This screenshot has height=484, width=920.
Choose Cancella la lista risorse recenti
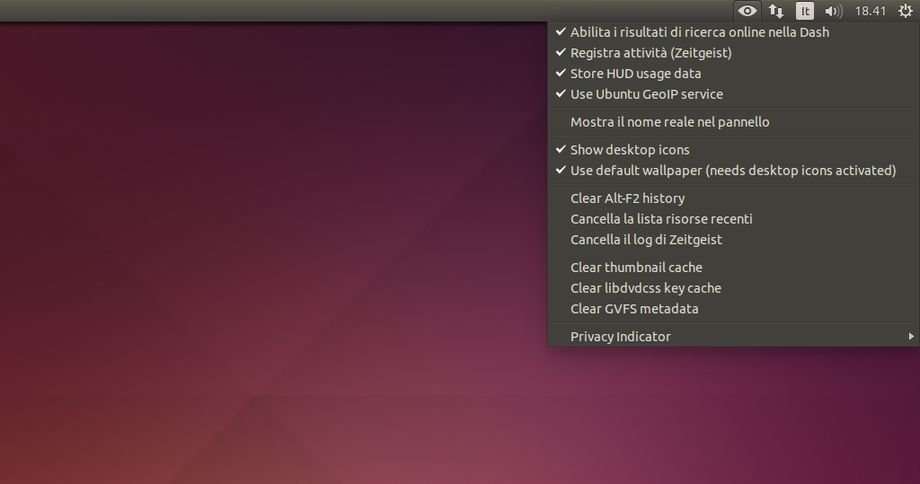(x=661, y=219)
